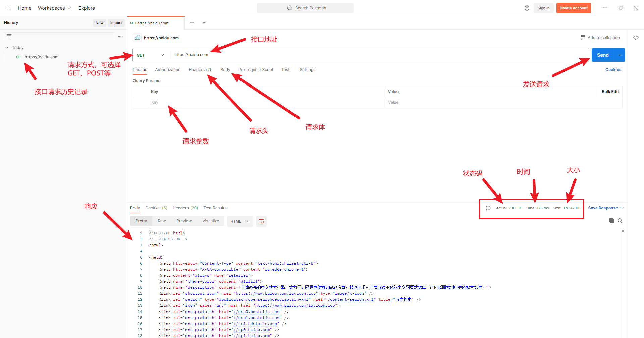Click the https://baidu.com request title
Image resolution: width=644 pixels, height=338 pixels.
pos(161,38)
